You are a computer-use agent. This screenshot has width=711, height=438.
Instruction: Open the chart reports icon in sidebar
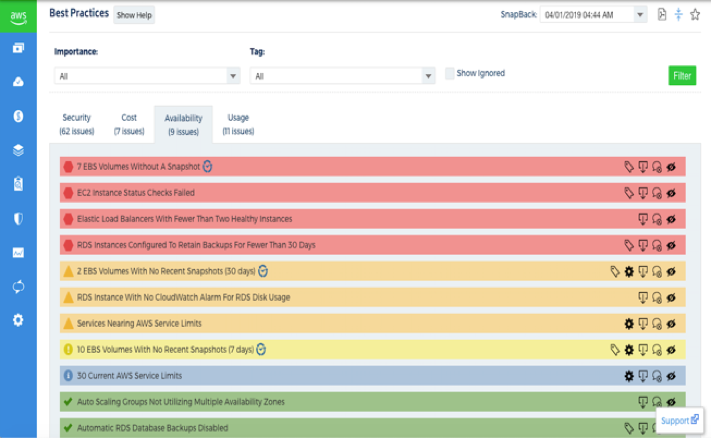point(18,253)
